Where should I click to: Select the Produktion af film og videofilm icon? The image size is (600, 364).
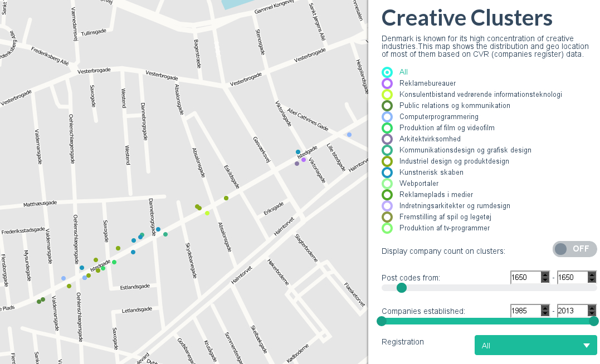[387, 128]
